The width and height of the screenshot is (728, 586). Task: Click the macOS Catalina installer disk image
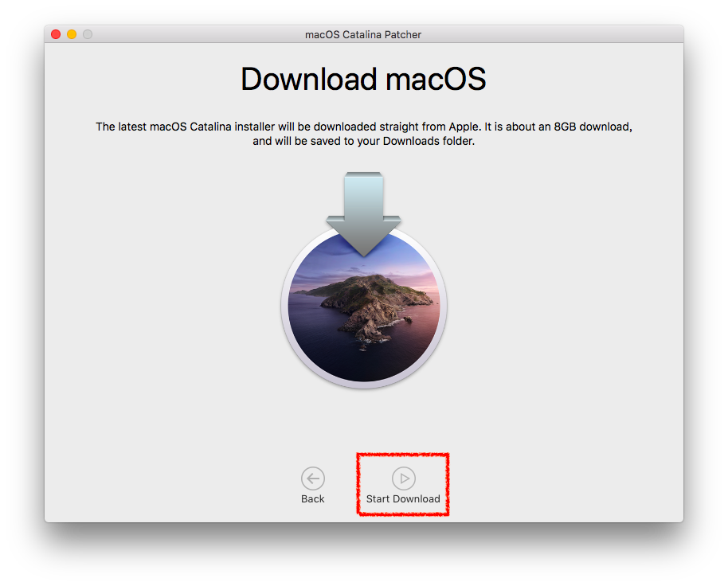pyautogui.click(x=363, y=281)
